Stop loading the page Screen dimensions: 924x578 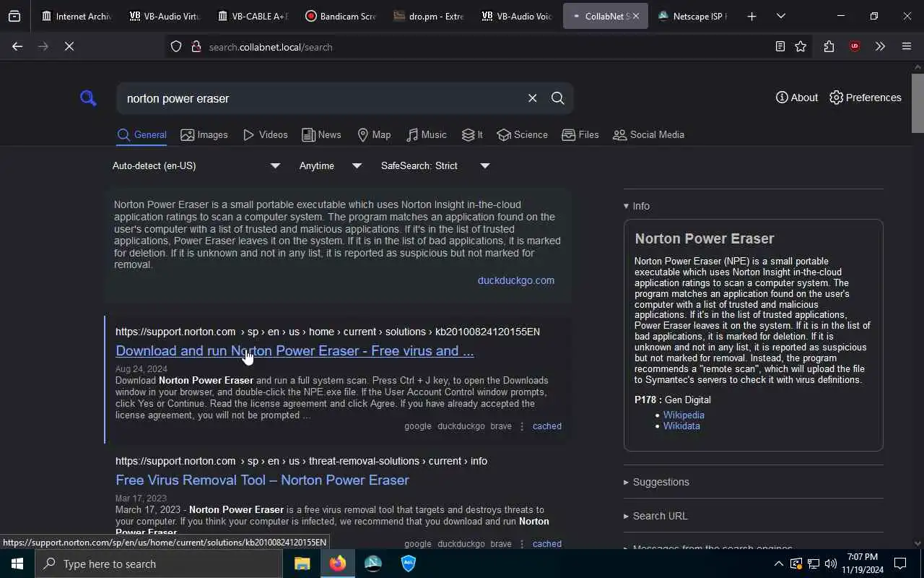(x=69, y=46)
